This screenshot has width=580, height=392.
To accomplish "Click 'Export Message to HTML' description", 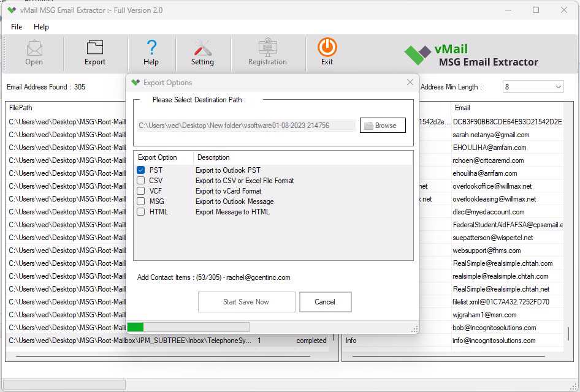I will click(232, 212).
